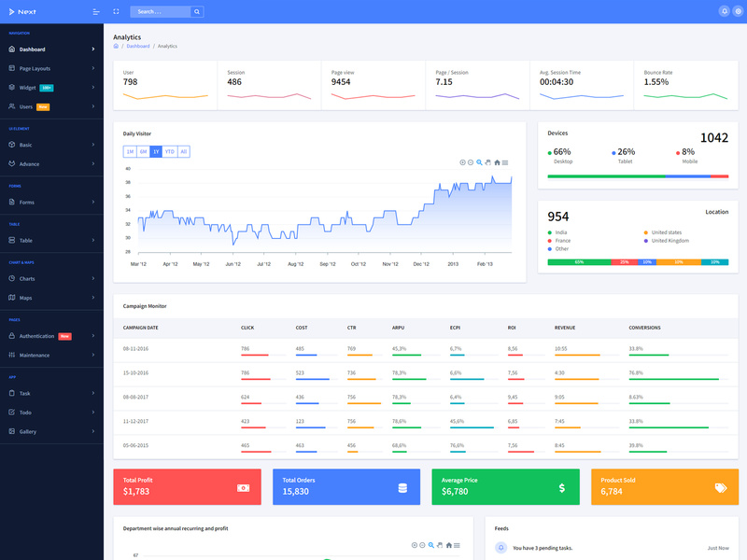Open the chart hamburger menu for downloads
747x560 pixels.
click(x=505, y=162)
